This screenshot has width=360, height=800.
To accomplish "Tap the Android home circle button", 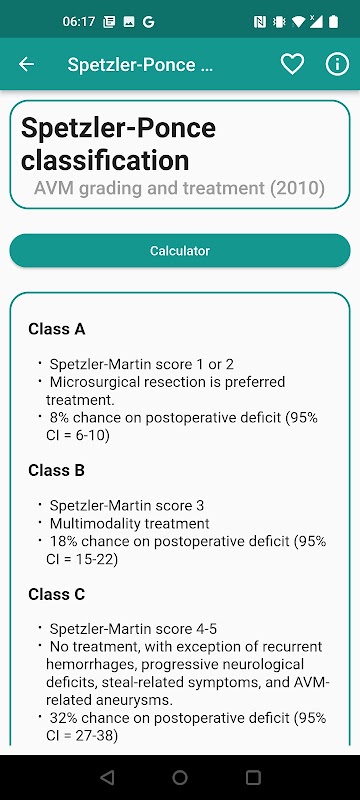I will pos(180,777).
